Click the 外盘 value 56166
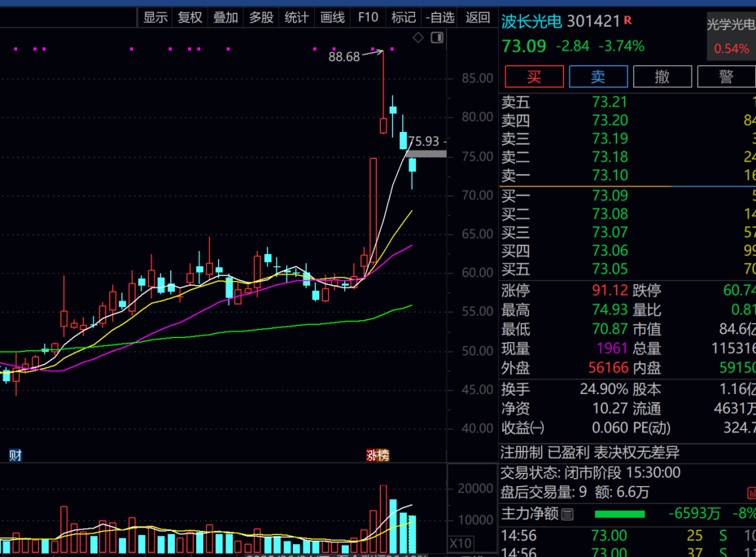Viewport: 756px width, 557px height. (x=608, y=368)
